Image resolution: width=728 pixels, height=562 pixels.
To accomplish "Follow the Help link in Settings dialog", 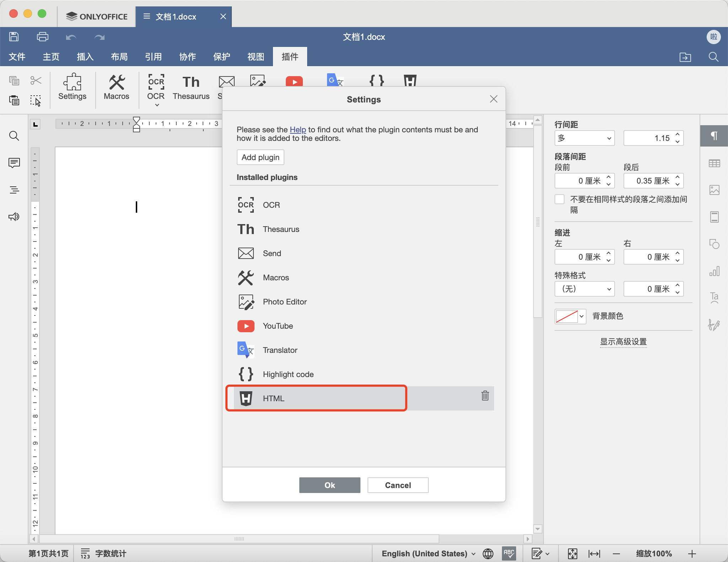I will pyautogui.click(x=298, y=129).
